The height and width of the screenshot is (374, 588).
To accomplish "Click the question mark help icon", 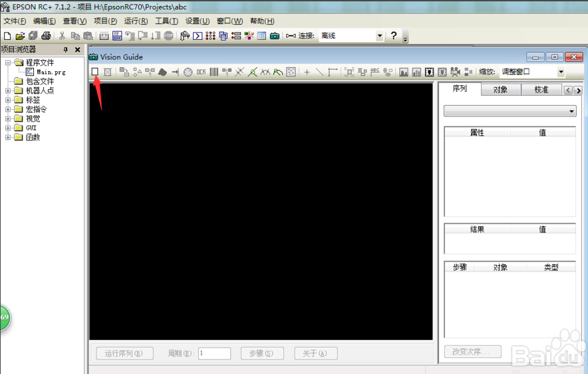I will click(x=393, y=35).
